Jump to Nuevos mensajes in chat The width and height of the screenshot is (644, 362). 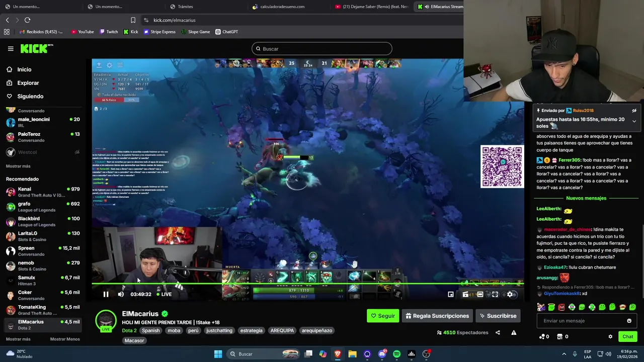tap(586, 198)
